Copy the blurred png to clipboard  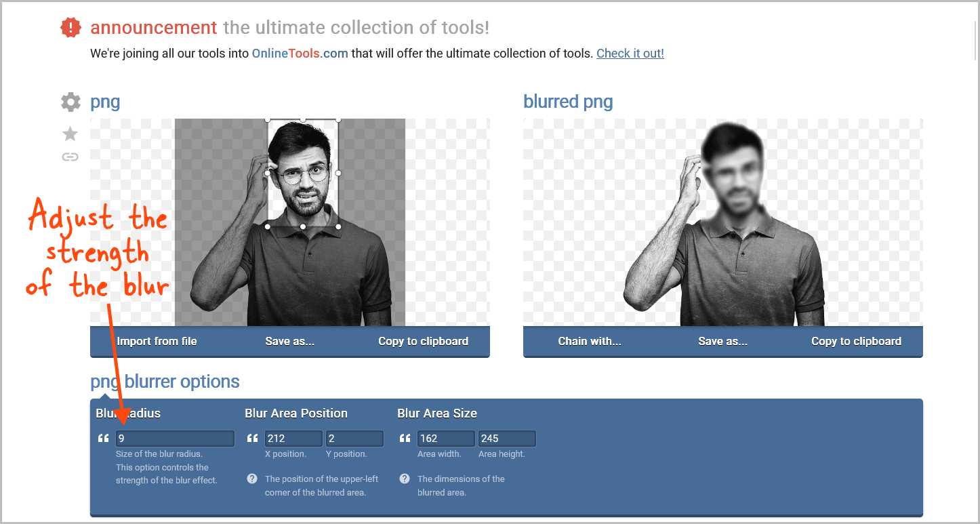(x=856, y=341)
